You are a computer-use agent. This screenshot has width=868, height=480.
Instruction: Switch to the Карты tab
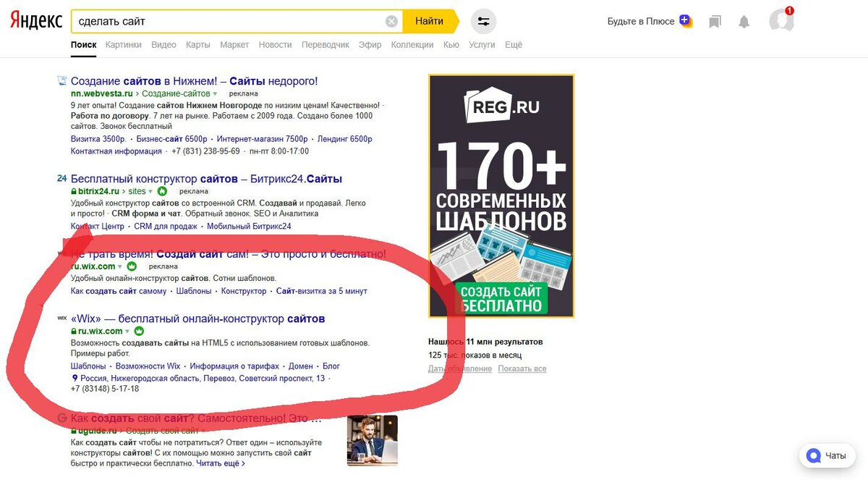click(x=197, y=45)
